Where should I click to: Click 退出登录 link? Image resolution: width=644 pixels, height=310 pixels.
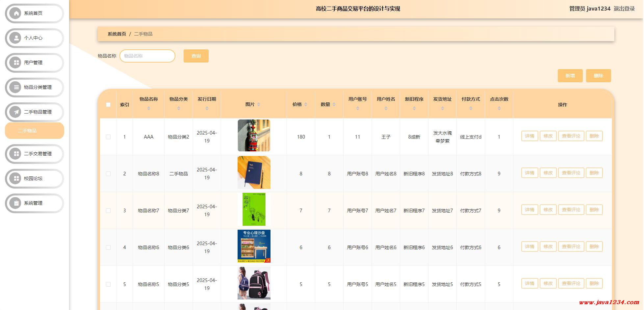click(x=624, y=9)
